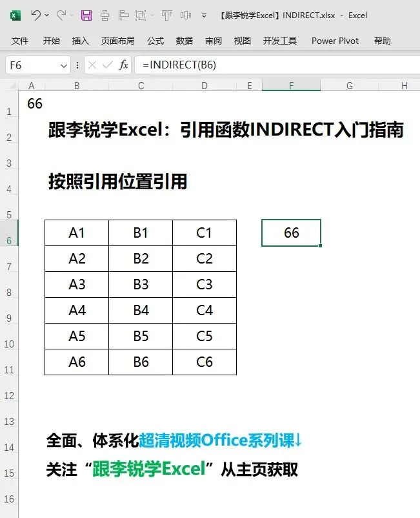
Task: Confirm entry with the checkmark icon
Action: [x=108, y=65]
